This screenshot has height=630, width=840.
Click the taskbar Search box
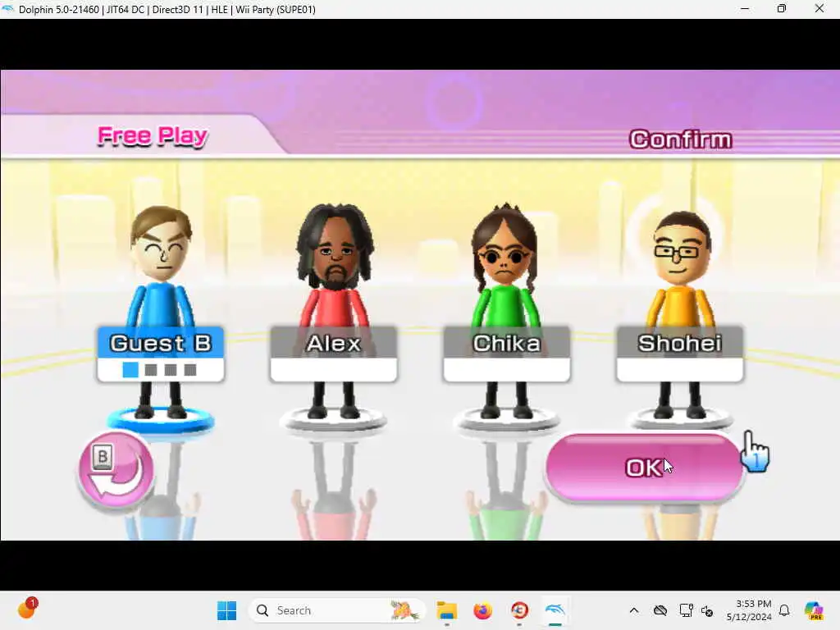coord(337,610)
